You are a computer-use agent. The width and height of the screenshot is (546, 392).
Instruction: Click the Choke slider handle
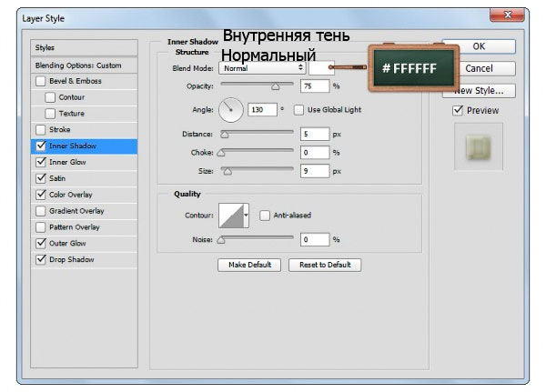point(221,153)
